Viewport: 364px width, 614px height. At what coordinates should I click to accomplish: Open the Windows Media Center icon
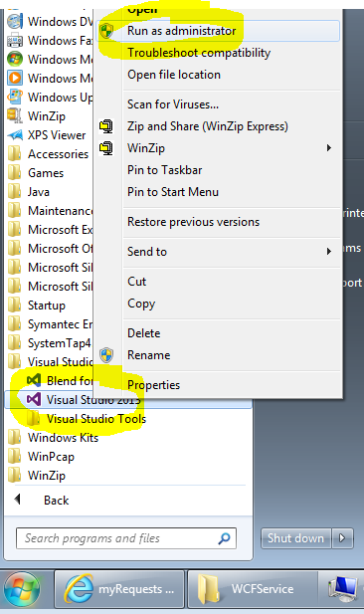click(x=15, y=59)
